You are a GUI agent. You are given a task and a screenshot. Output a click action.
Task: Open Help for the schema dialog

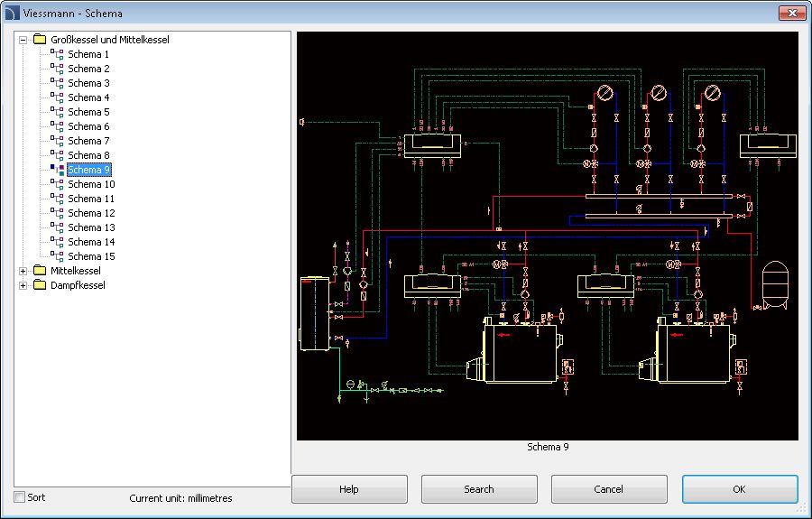pyautogui.click(x=349, y=489)
